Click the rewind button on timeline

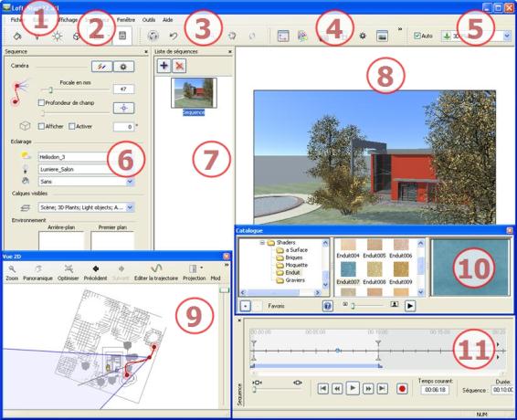coord(337,389)
